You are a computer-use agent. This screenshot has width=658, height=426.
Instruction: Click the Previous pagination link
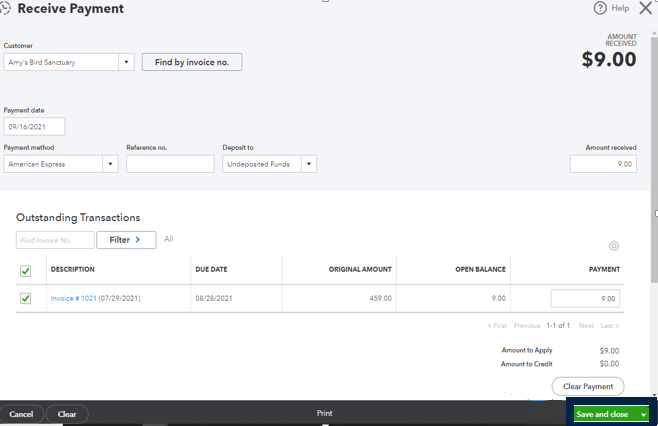point(527,326)
